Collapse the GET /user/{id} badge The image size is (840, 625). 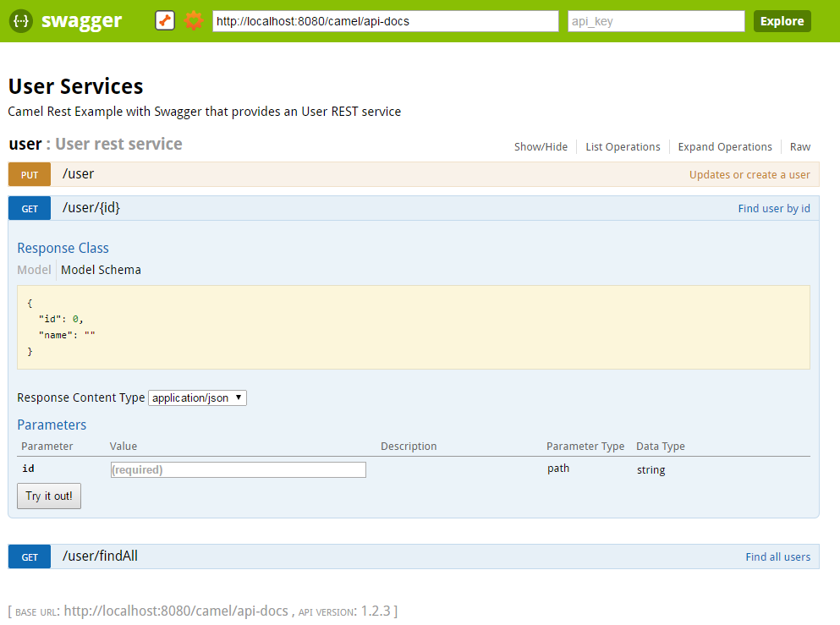click(x=30, y=208)
